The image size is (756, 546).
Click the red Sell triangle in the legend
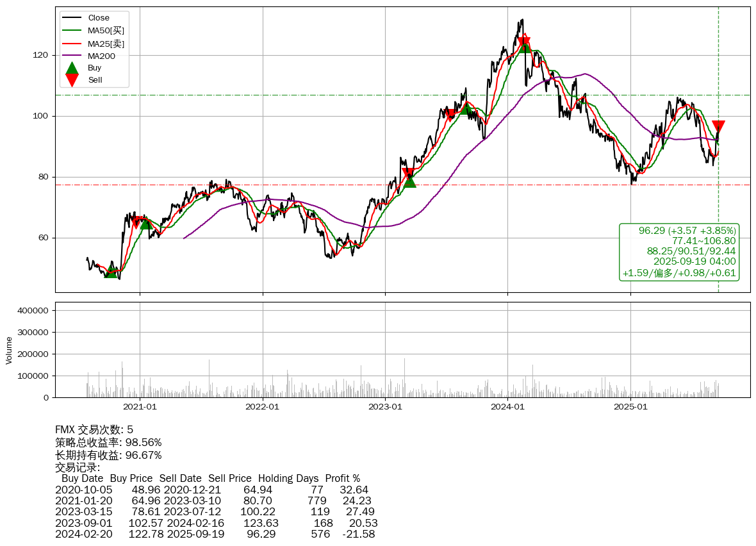point(72,80)
